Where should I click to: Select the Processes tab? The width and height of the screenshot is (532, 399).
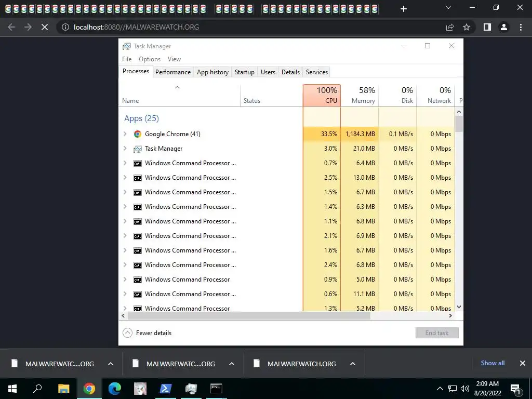click(x=136, y=71)
